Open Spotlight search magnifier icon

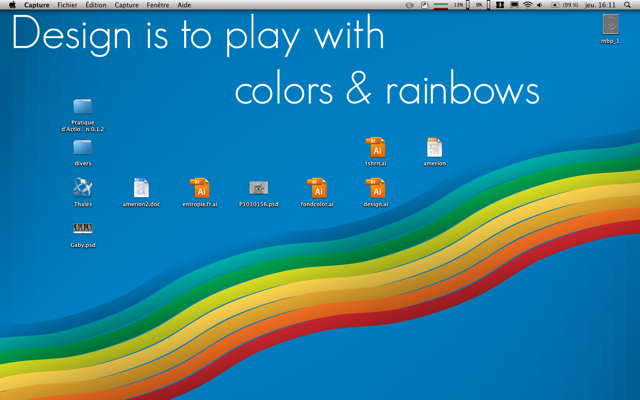coord(627,5)
